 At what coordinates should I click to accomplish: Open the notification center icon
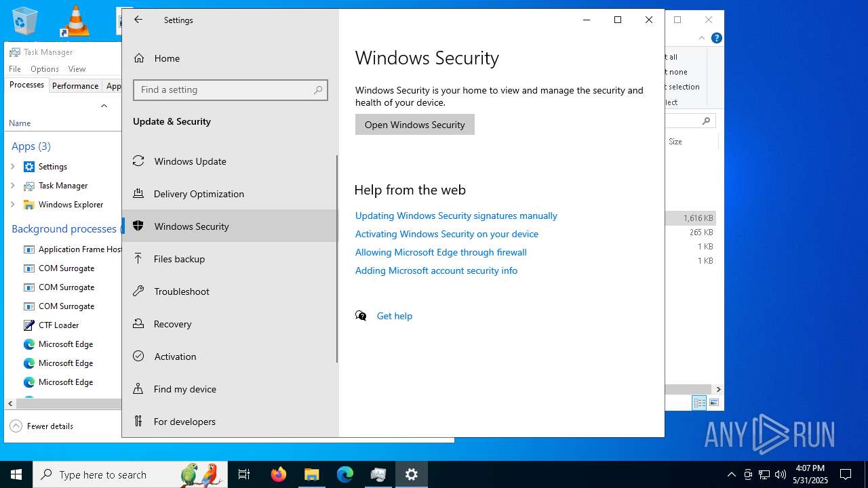pos(846,474)
